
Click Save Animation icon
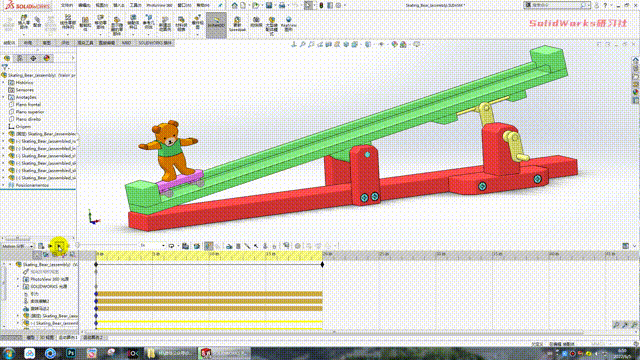(x=185, y=246)
